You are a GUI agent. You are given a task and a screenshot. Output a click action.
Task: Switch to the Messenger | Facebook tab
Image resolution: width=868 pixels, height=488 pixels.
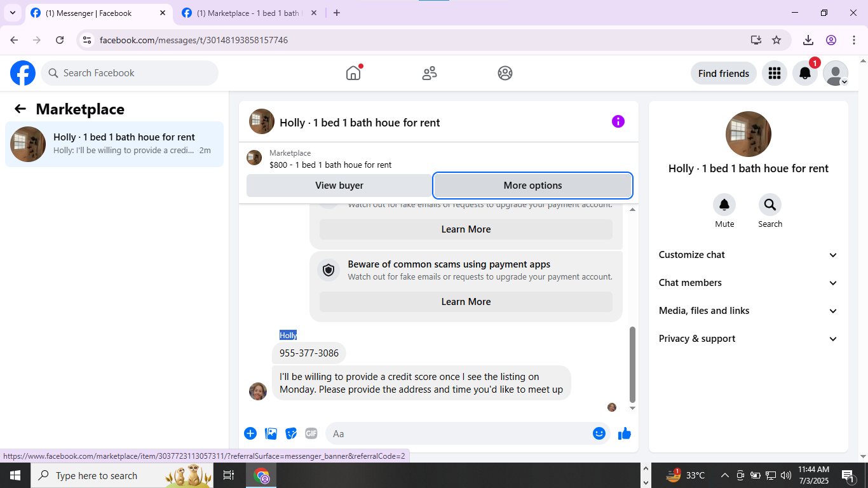pos(99,13)
